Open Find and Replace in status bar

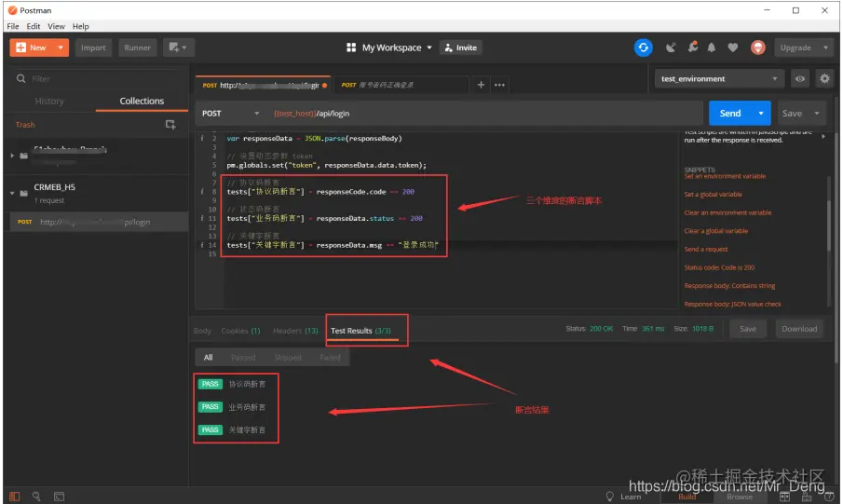36,497
